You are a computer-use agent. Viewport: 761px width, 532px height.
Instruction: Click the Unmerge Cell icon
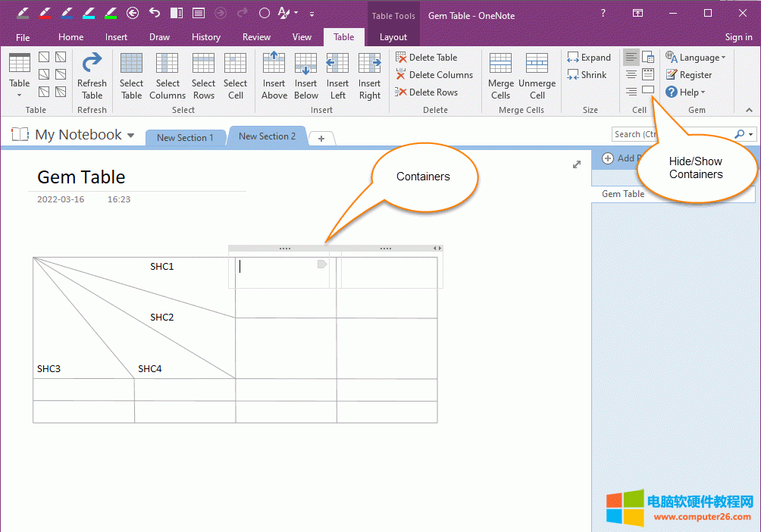point(537,76)
